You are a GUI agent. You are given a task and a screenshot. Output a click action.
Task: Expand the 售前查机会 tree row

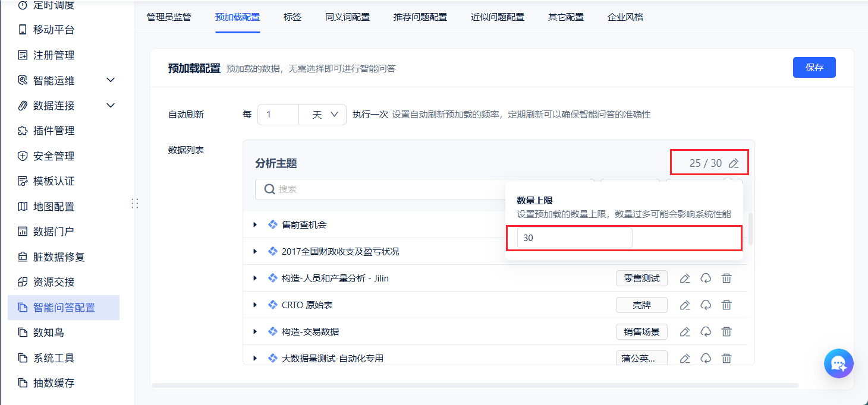(x=255, y=225)
